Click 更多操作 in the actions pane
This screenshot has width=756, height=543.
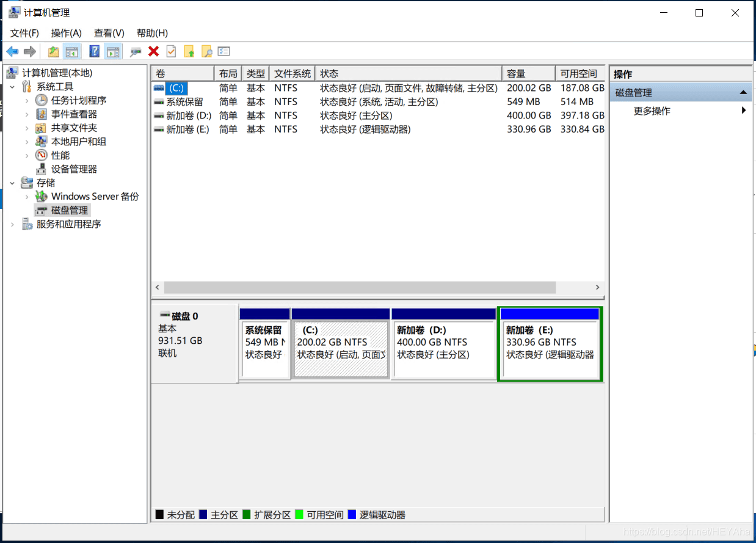[652, 110]
